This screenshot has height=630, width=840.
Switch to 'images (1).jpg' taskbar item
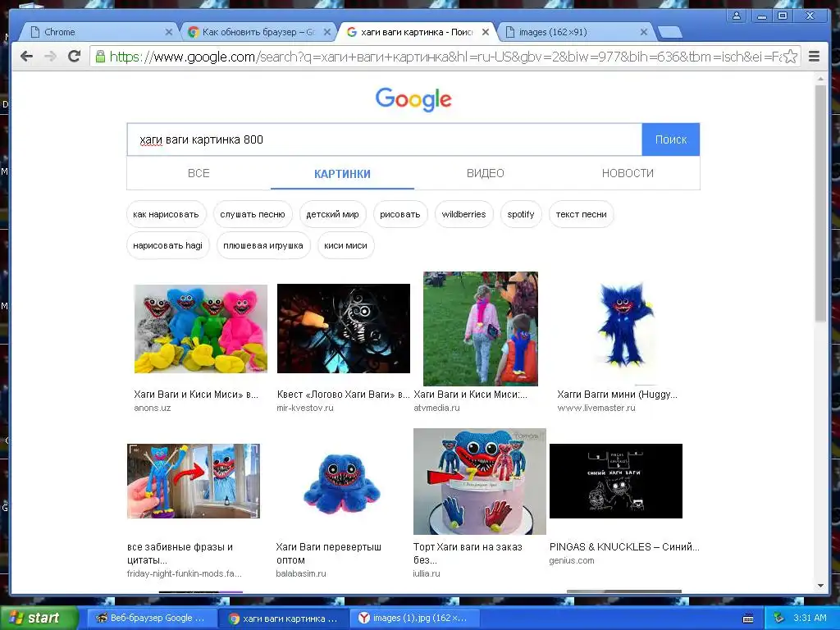pos(413,619)
